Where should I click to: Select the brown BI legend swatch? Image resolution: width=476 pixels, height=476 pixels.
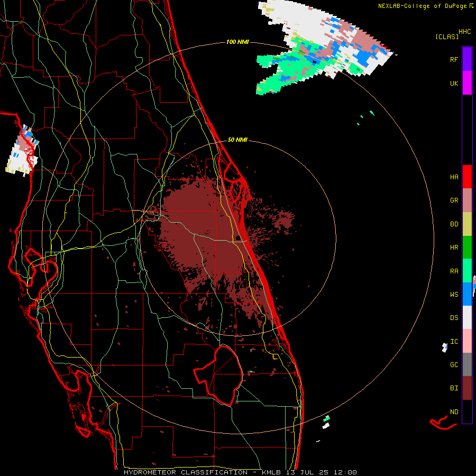467,388
